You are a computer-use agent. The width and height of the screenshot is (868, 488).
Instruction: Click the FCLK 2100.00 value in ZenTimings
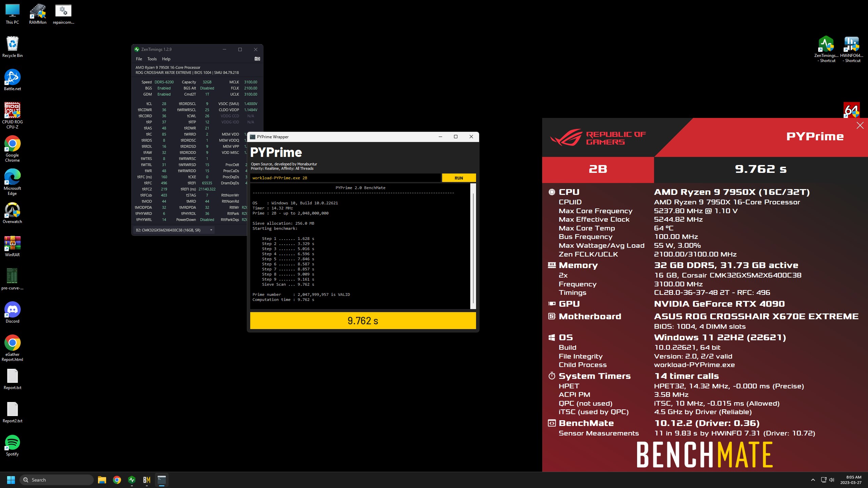pos(251,88)
